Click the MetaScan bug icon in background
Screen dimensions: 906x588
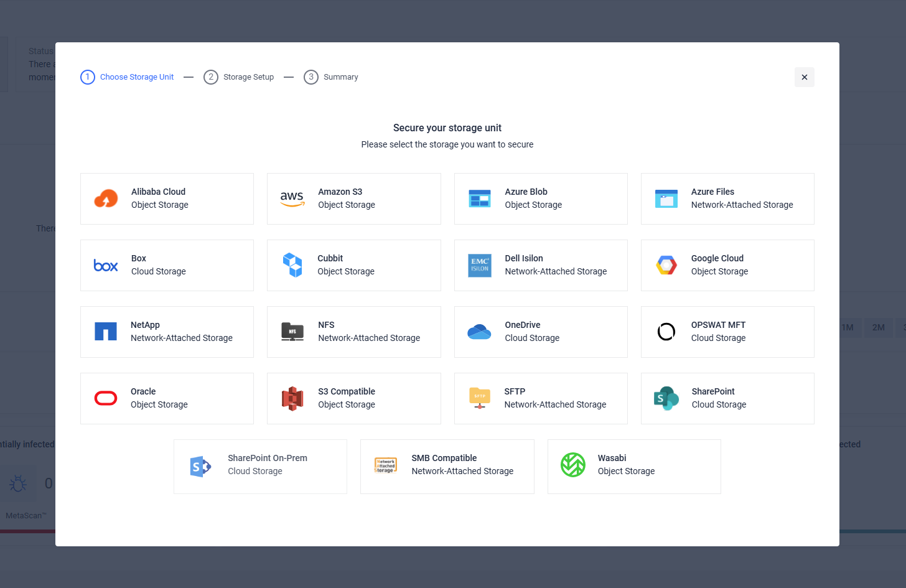coord(18,483)
